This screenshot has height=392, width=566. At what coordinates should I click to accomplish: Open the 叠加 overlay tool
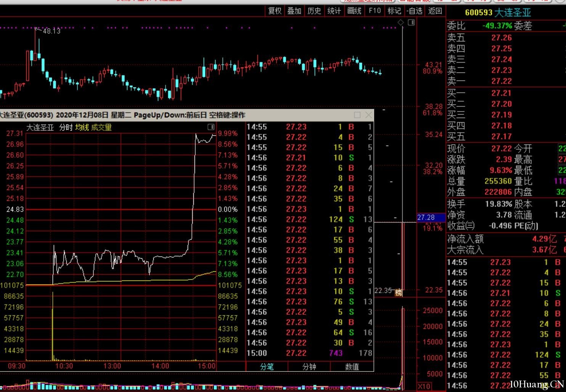coord(294,11)
